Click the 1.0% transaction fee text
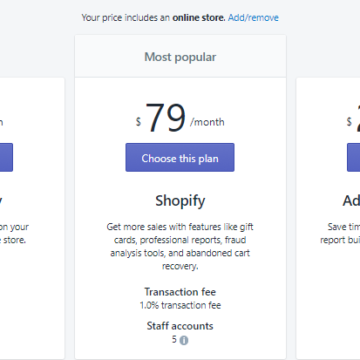 (180, 305)
